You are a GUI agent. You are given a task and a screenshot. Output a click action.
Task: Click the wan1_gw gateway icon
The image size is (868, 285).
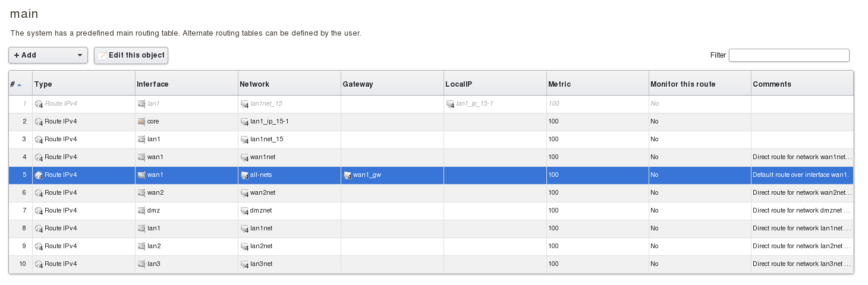pos(347,175)
